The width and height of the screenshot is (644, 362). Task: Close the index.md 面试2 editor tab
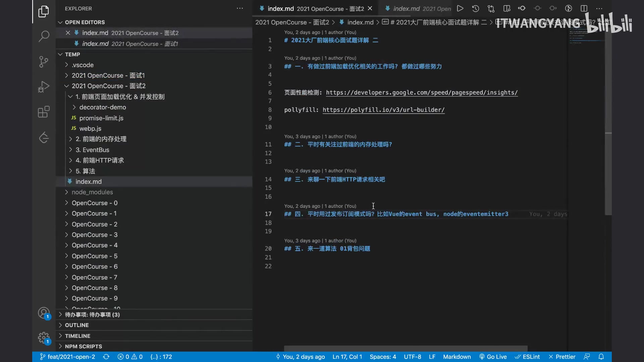click(370, 8)
